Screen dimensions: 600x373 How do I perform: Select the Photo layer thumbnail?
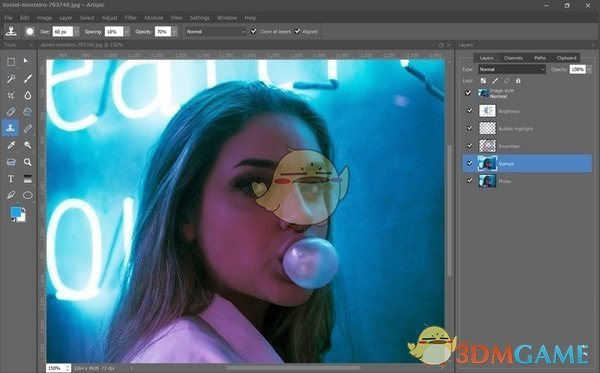[487, 181]
